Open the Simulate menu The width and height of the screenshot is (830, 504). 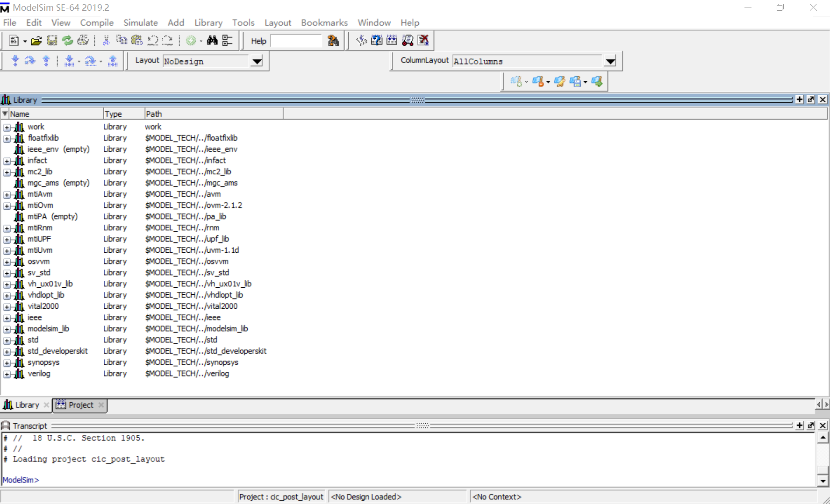click(x=141, y=22)
